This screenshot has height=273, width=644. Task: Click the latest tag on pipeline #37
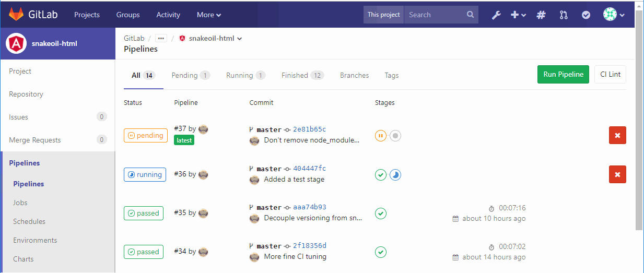point(184,140)
